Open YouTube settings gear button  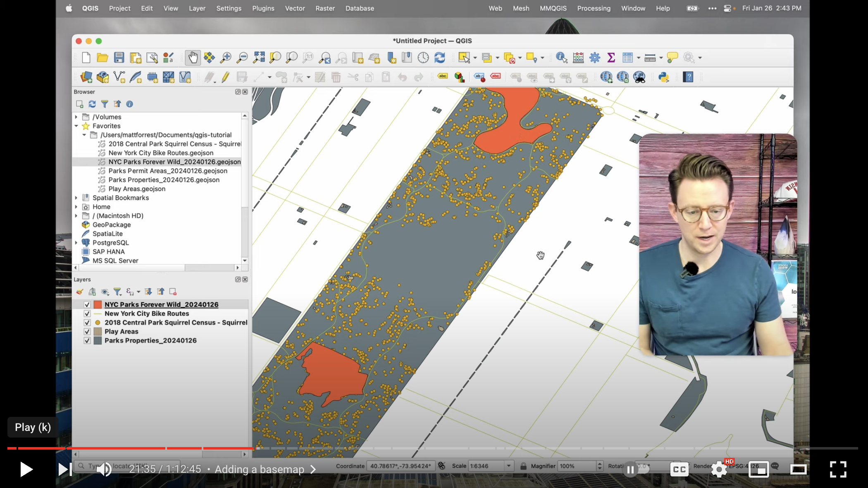pos(719,469)
